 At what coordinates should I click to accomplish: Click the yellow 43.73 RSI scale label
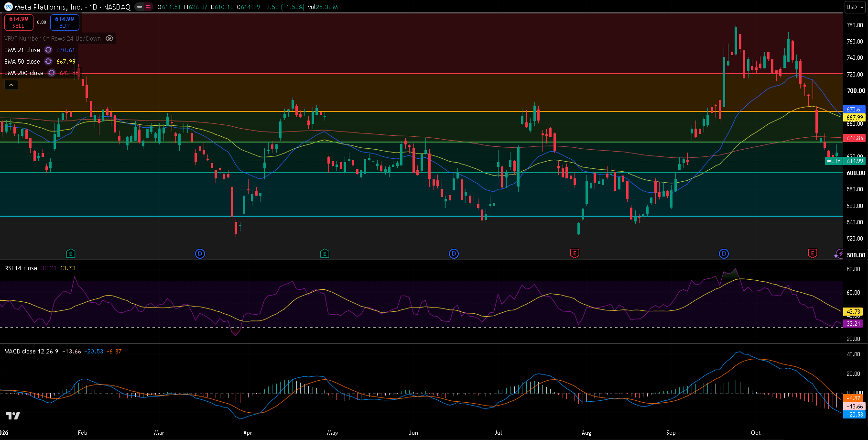tap(853, 311)
